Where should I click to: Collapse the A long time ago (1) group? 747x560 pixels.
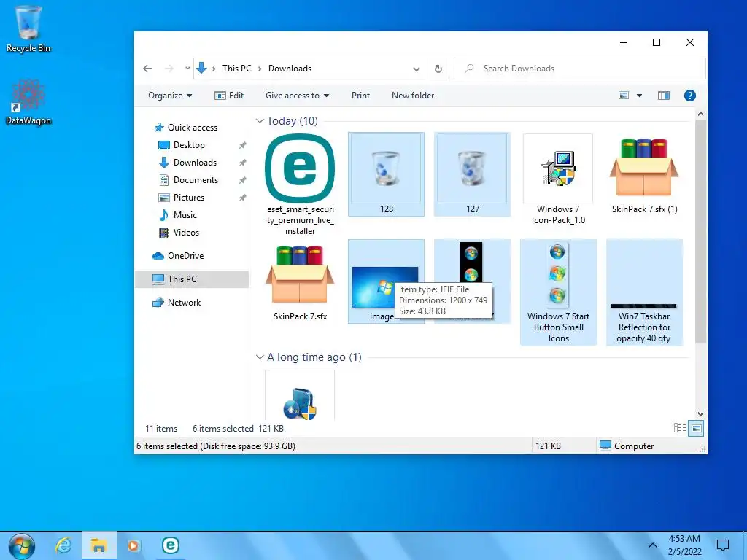point(260,357)
